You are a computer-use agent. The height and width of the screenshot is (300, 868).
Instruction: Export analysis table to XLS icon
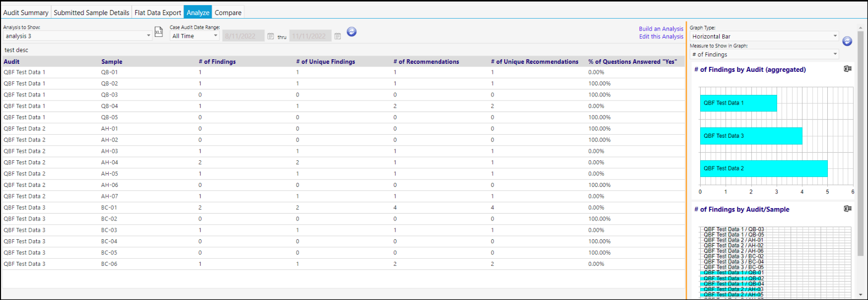click(x=158, y=32)
